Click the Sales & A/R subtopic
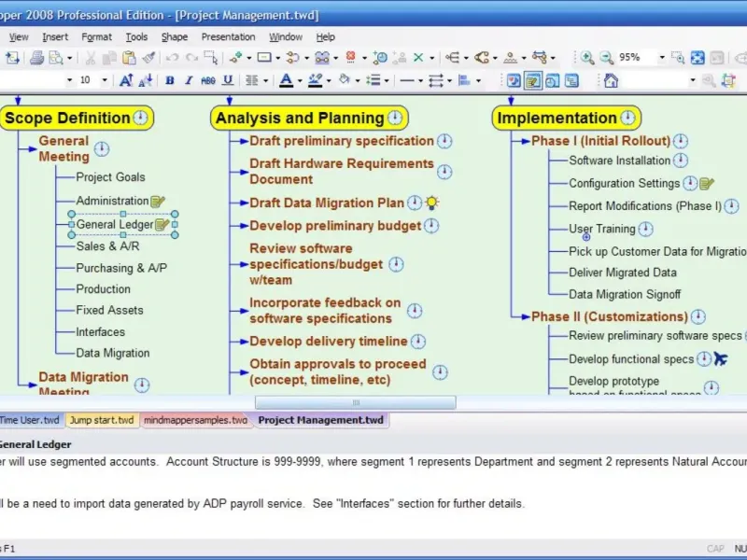747x560 pixels. click(x=107, y=246)
